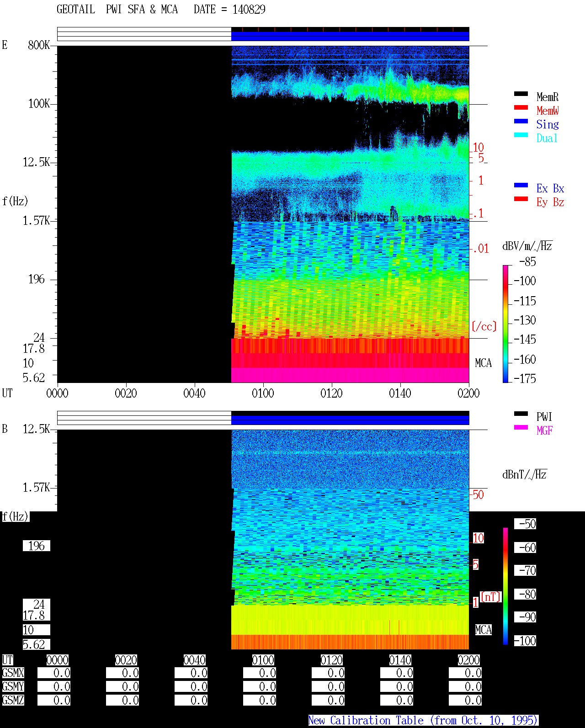Click the black PWI legend swatch

521,414
